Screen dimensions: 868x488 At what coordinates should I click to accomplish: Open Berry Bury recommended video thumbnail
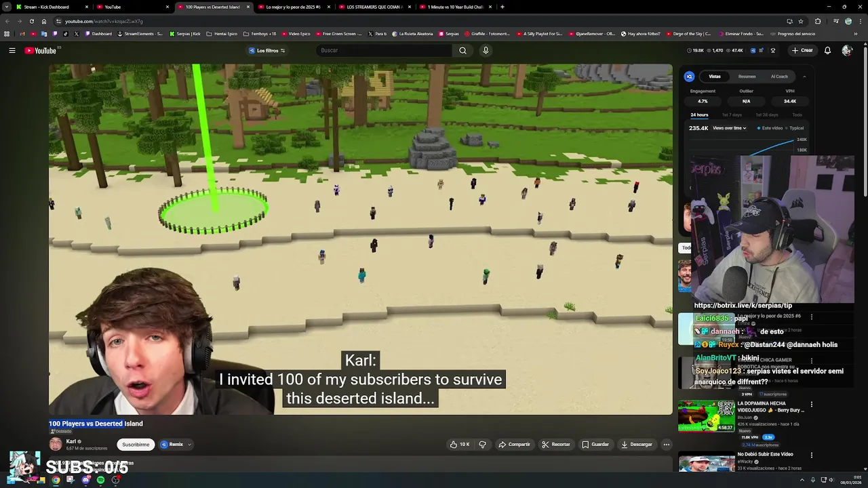point(706,415)
